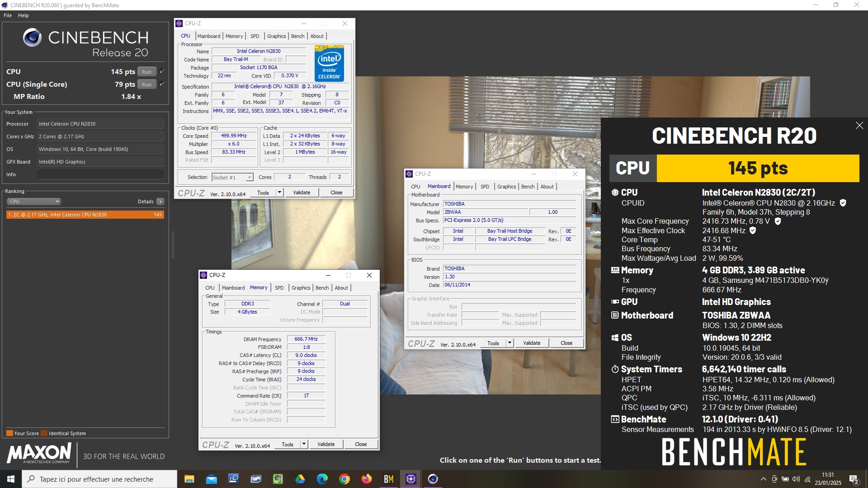This screenshot has width=868, height=488.
Task: Open About tab in CPU-Z CPU window
Action: [x=317, y=36]
